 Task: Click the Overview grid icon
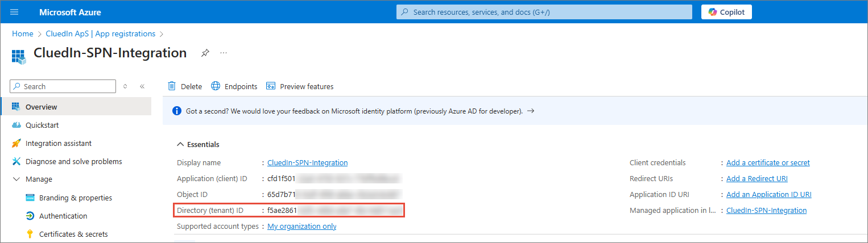[16, 107]
